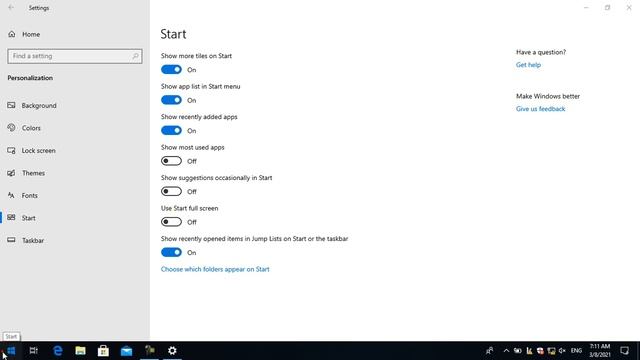This screenshot has width=640, height=360.
Task: Click the Colors palette icon
Action: [11, 128]
